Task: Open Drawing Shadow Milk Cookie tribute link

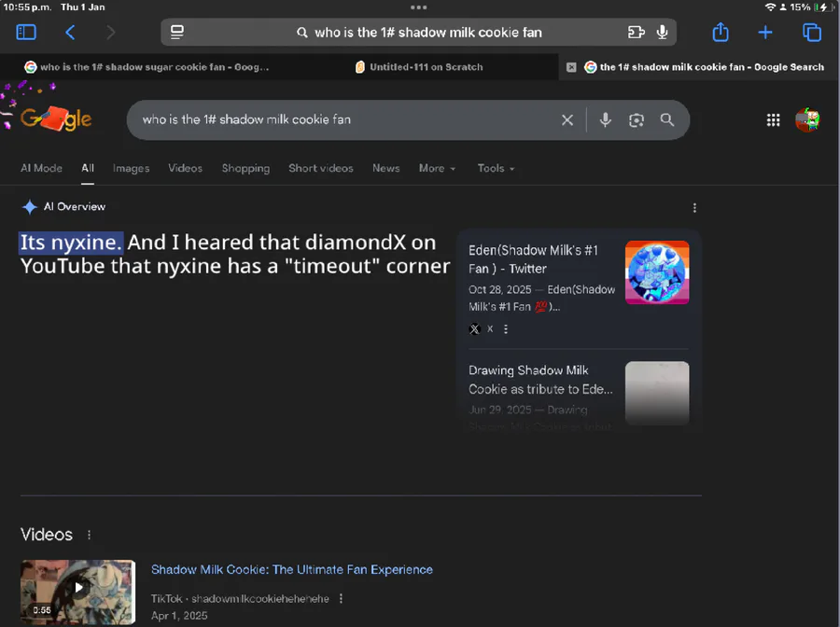Action: pyautogui.click(x=540, y=380)
